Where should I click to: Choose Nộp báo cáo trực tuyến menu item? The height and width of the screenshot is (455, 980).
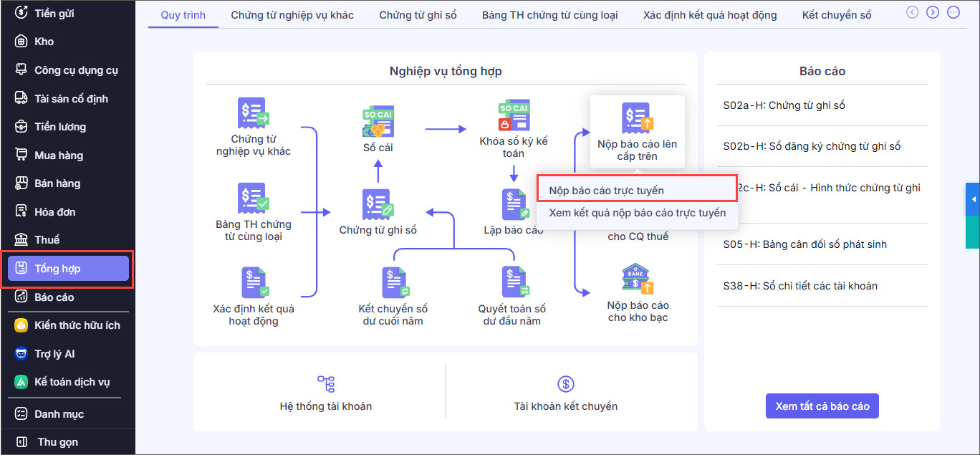(606, 191)
